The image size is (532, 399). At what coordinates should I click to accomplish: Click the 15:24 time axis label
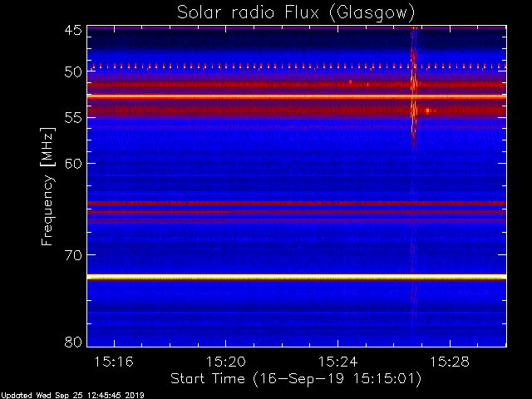(x=337, y=362)
